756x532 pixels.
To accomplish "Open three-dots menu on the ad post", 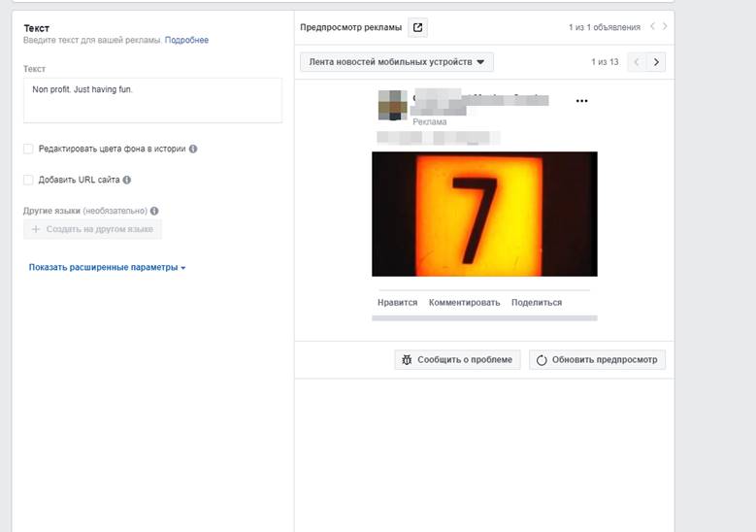I will 581,101.
